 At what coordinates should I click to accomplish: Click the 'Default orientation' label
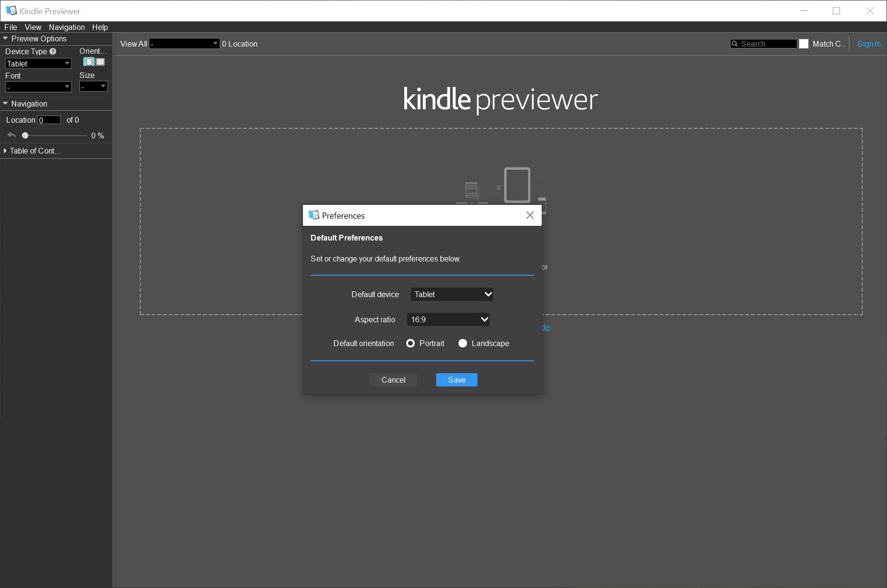coord(363,343)
